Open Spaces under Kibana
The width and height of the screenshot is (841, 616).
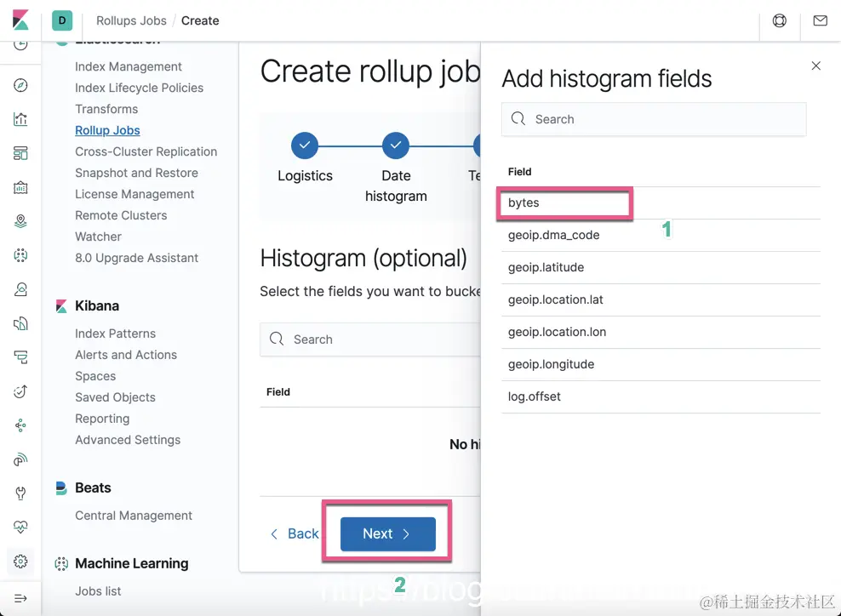tap(95, 376)
